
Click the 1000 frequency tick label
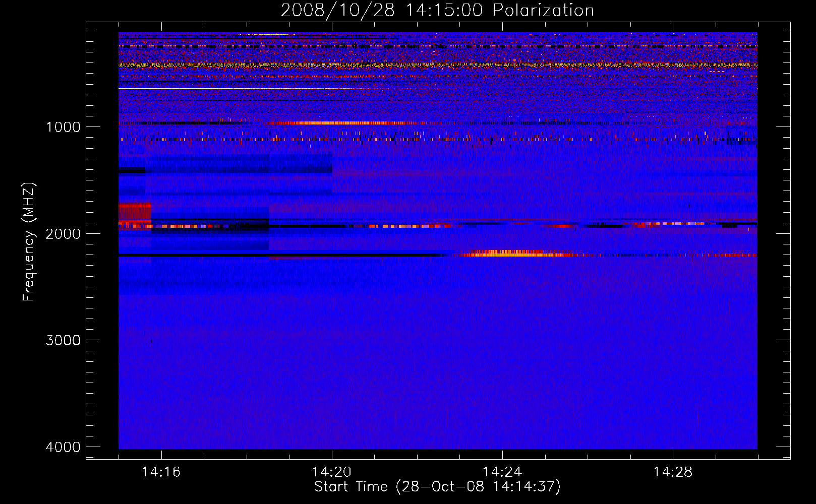(63, 127)
